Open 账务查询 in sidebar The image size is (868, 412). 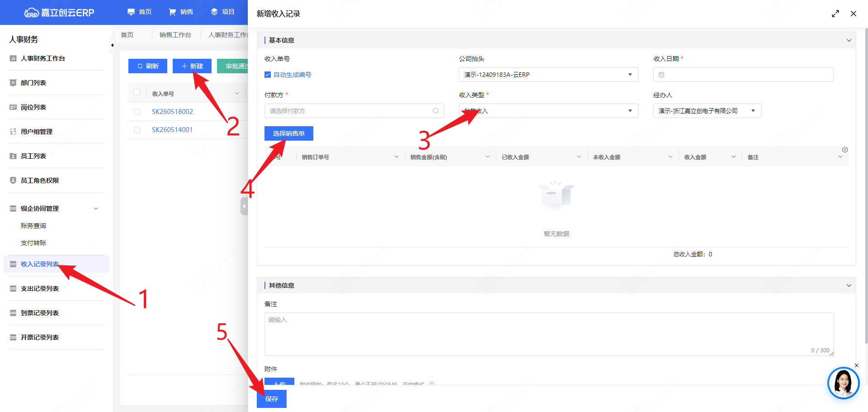(x=33, y=226)
